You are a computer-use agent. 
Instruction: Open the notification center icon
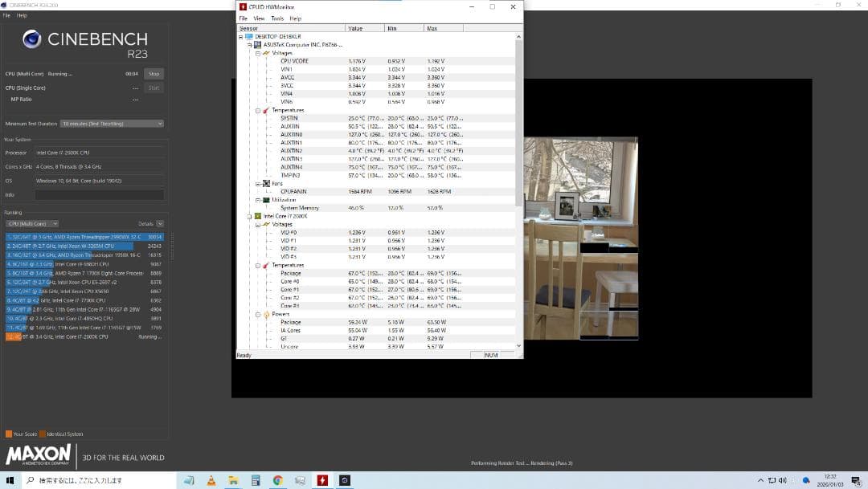856,480
